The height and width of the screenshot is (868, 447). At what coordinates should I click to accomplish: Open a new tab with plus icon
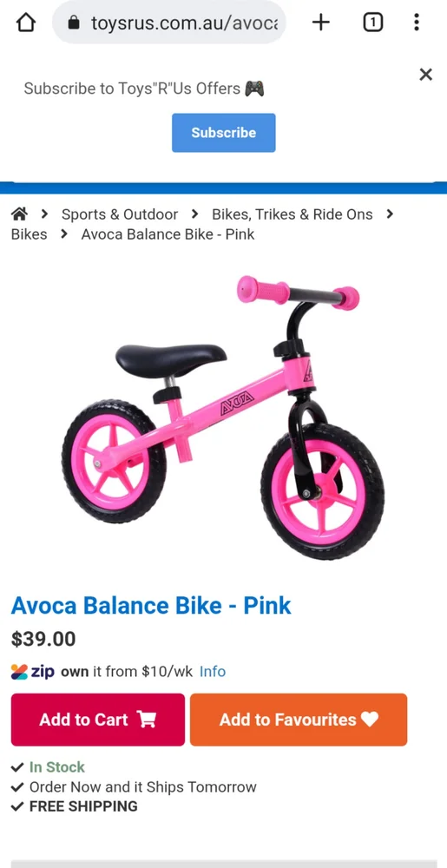click(x=321, y=23)
